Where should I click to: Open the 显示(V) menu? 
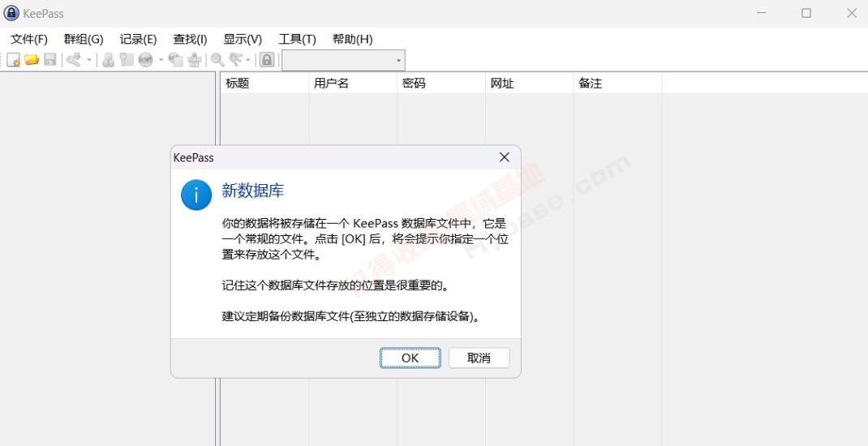coord(243,39)
